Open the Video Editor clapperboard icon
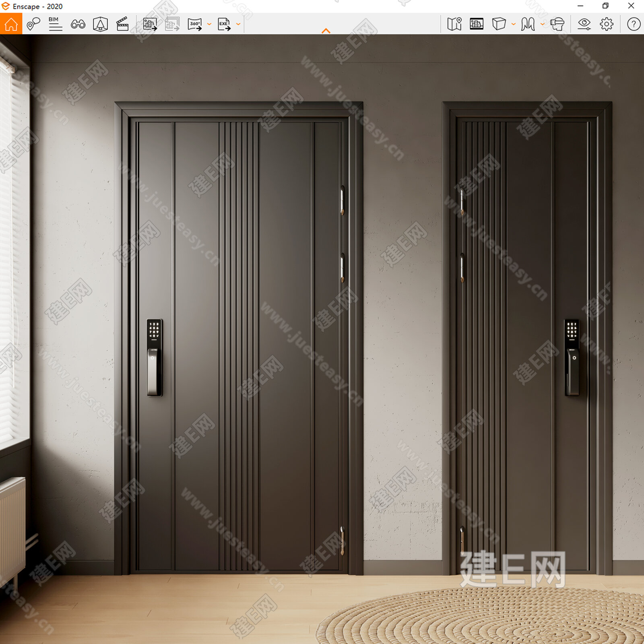Screen dimensions: 644x644 pos(122,24)
